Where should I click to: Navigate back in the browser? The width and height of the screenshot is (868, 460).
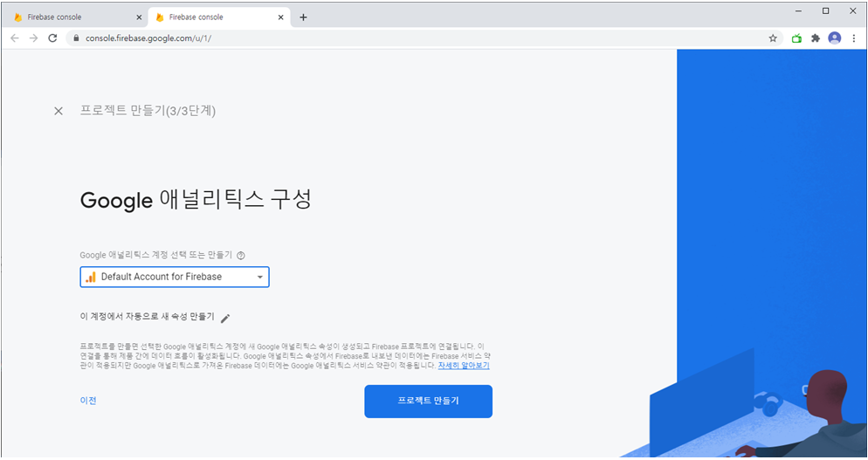click(15, 38)
